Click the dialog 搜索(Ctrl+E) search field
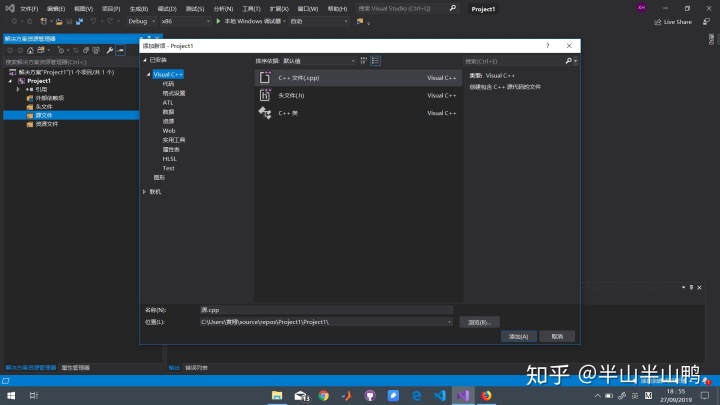 point(513,61)
